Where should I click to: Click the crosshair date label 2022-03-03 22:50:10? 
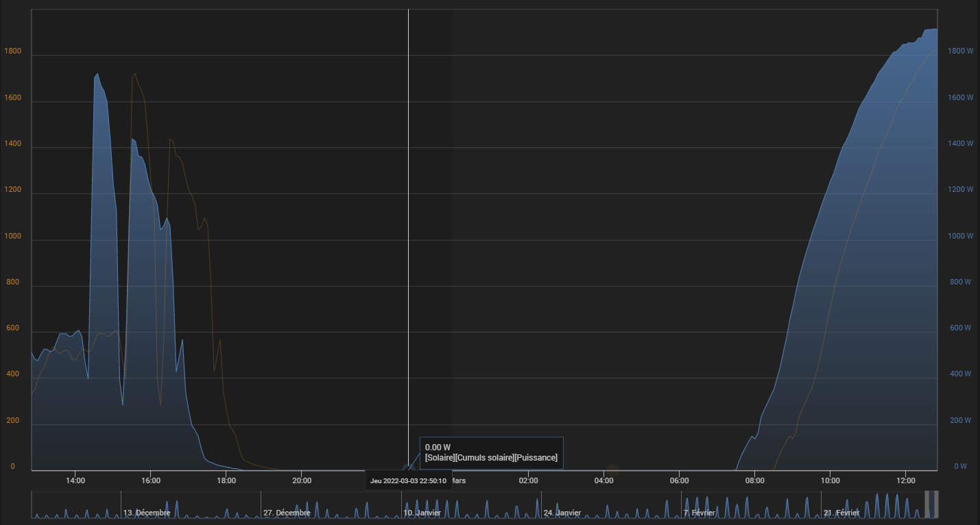(x=409, y=480)
